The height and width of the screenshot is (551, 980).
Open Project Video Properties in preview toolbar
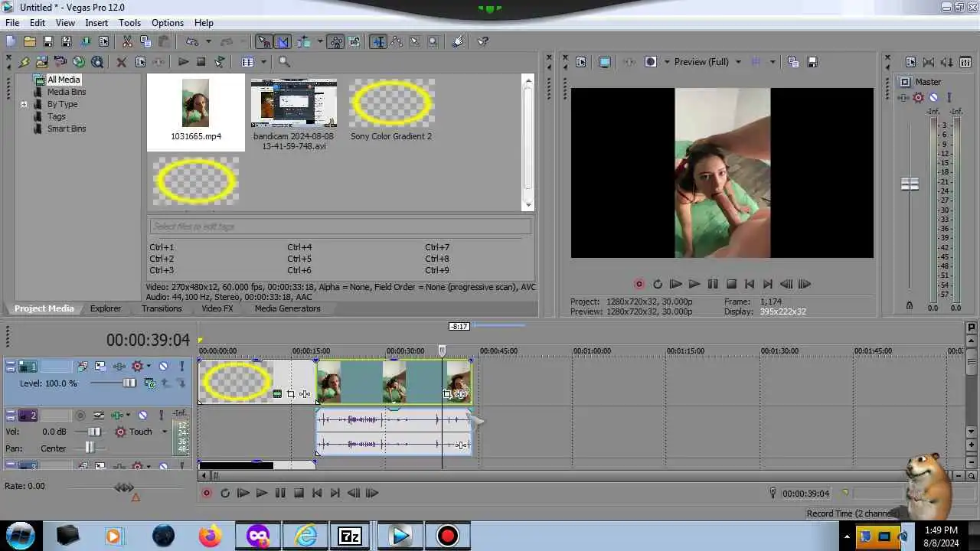[580, 62]
